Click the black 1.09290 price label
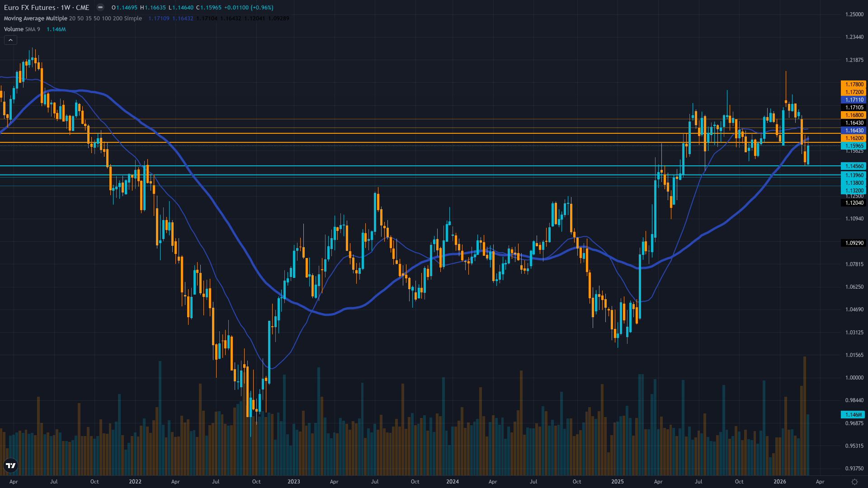Image resolution: width=868 pixels, height=488 pixels. pyautogui.click(x=854, y=243)
